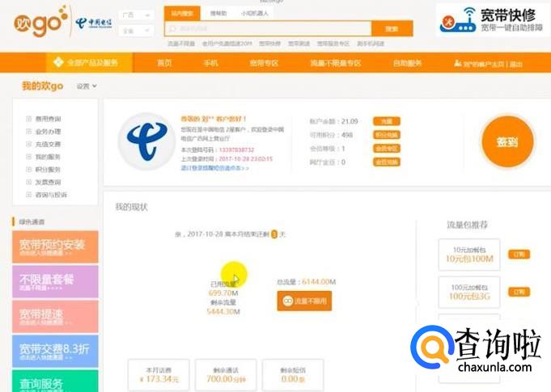Select the 100元包3G data package card
This screenshot has width=551, height=392.
[469, 293]
